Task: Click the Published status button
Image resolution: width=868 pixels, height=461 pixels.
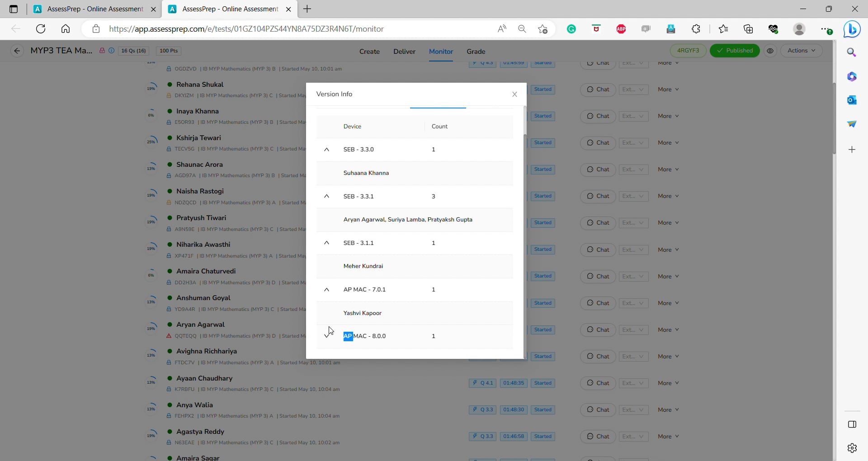Action: pos(735,51)
